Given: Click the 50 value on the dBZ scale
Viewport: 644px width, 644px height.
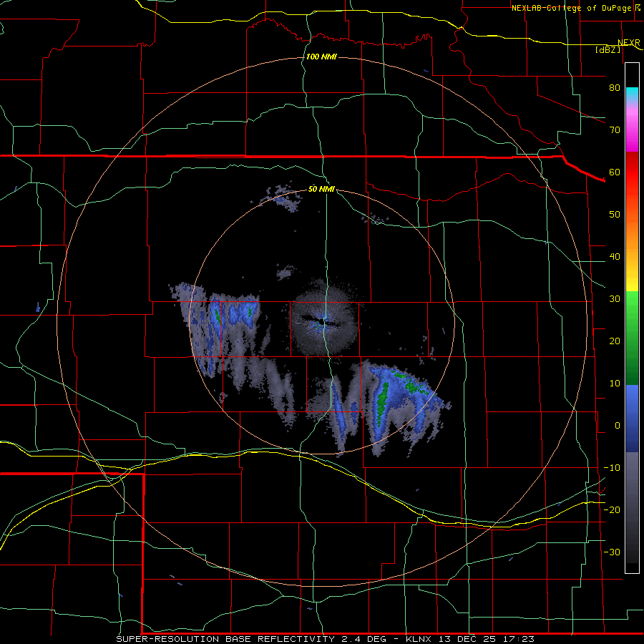Looking at the screenshot, I should click(x=615, y=215).
